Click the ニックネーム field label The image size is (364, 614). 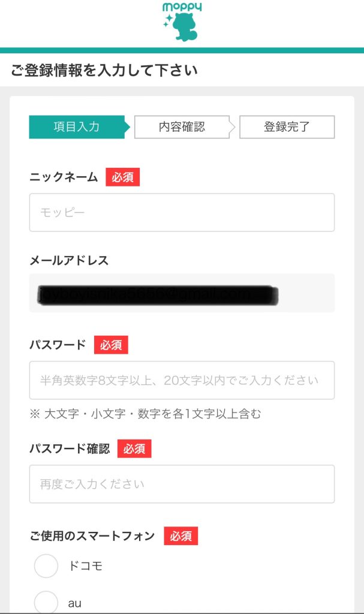[x=64, y=177]
